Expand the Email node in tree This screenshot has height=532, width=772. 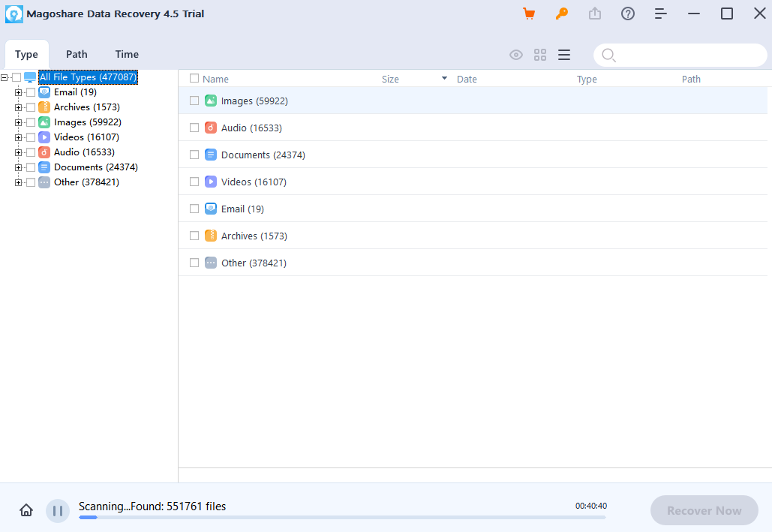[x=19, y=92]
